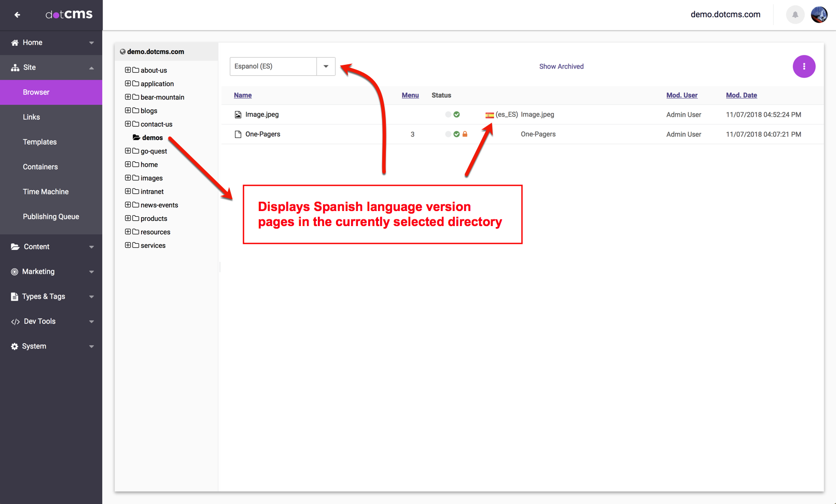Viewport: 836px width, 504px height.
Task: Click the Spanish flag icon on Image.jpeg
Action: tap(489, 115)
